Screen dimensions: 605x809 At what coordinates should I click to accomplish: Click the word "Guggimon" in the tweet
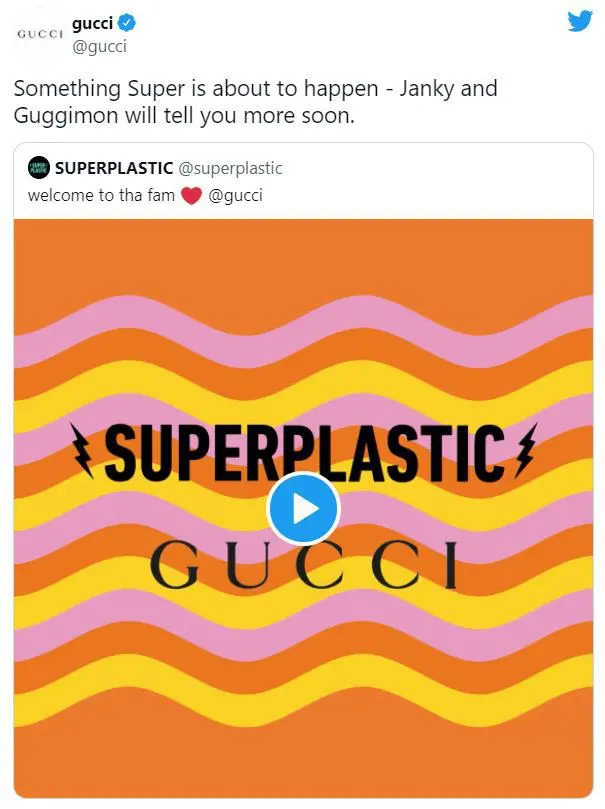[x=64, y=116]
